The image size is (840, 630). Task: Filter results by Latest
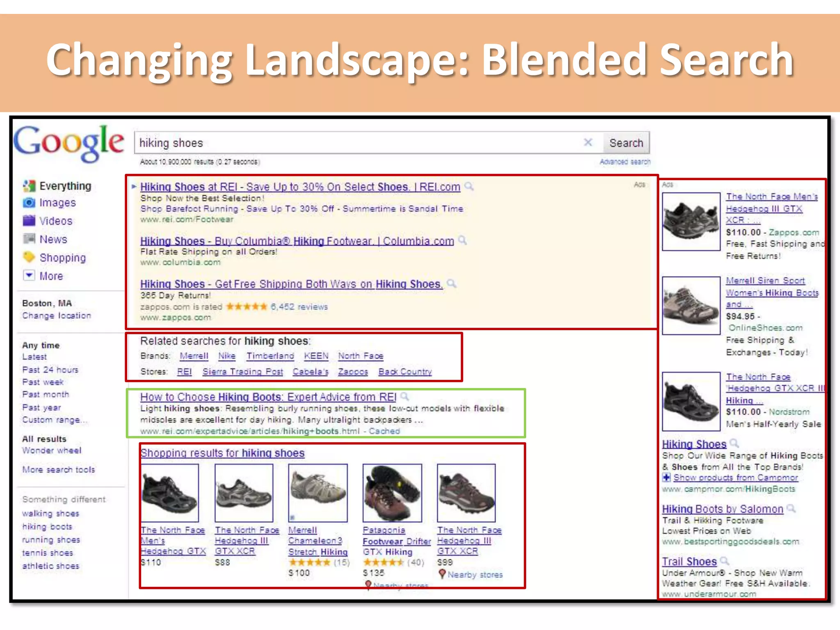(34, 357)
